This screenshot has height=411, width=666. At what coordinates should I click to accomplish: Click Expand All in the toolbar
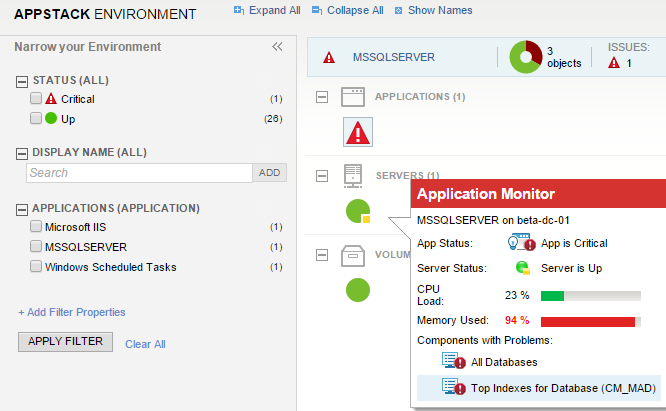pyautogui.click(x=266, y=10)
